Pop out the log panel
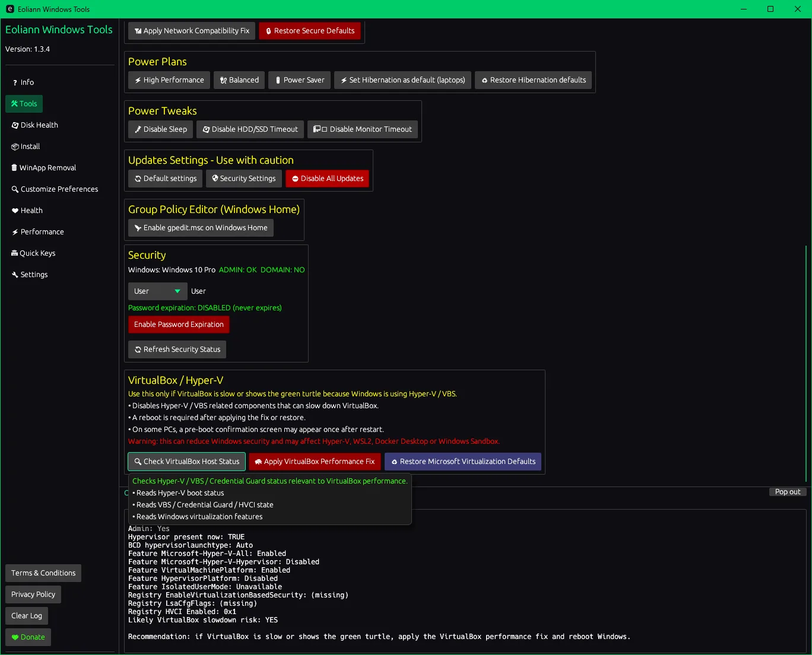Screen dimensions: 812x655 click(x=787, y=492)
